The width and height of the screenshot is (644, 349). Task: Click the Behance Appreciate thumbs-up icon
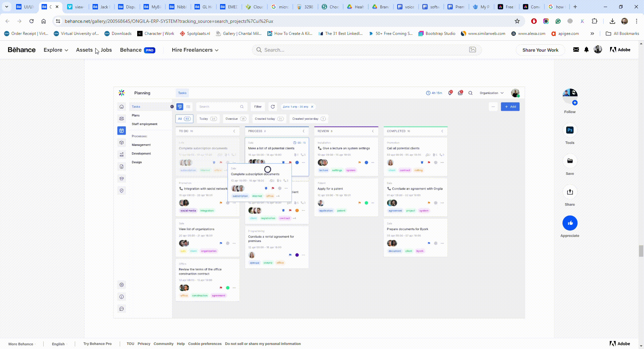[570, 223]
